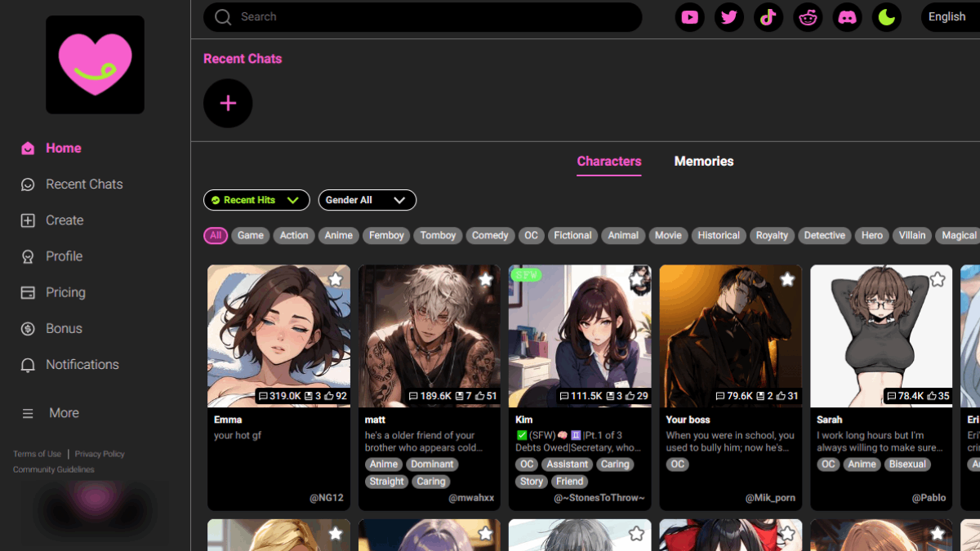The image size is (980, 551).
Task: Open the Reddit social link icon
Action: point(808,17)
